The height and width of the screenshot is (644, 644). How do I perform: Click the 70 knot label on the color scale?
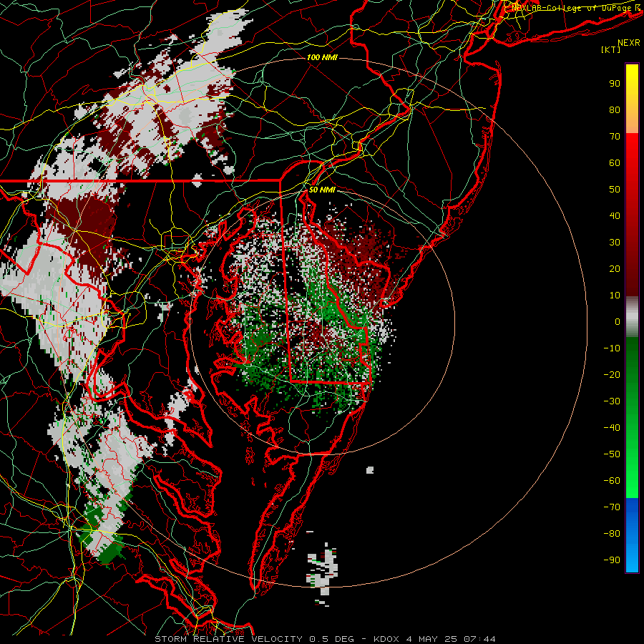coord(615,137)
